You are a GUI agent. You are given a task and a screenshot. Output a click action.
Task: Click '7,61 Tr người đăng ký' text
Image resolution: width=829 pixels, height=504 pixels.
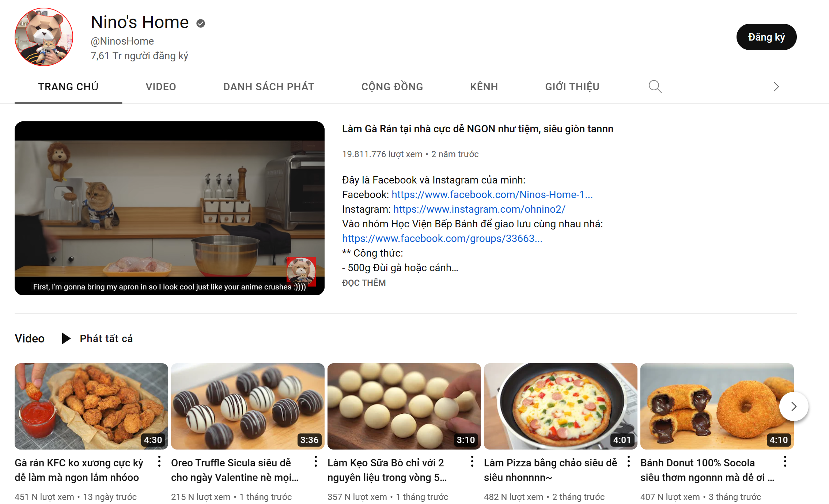pos(139,56)
